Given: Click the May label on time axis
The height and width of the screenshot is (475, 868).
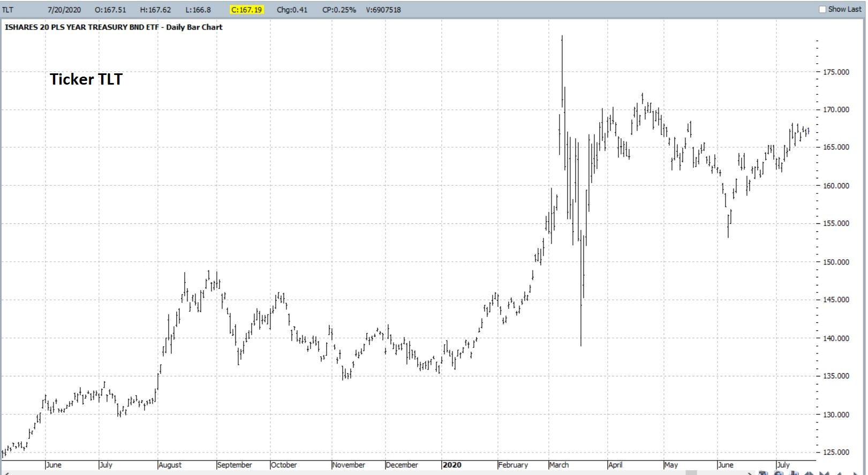Looking at the screenshot, I should 671,465.
